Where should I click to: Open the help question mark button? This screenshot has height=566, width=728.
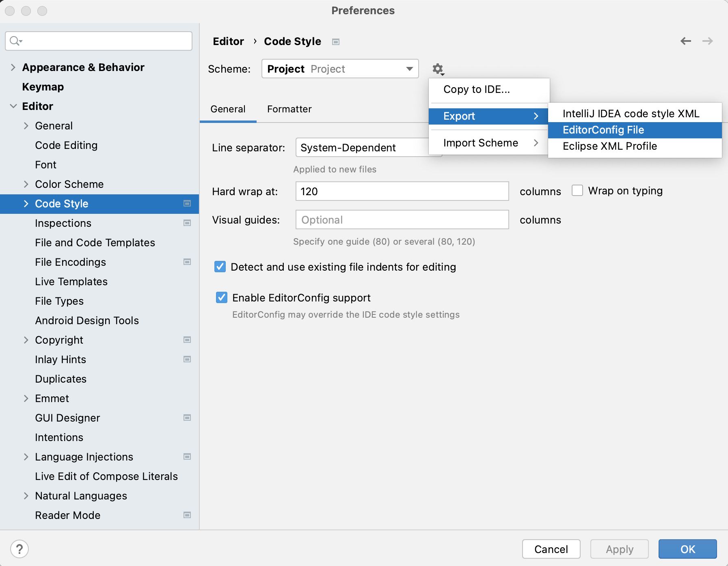coord(19,549)
